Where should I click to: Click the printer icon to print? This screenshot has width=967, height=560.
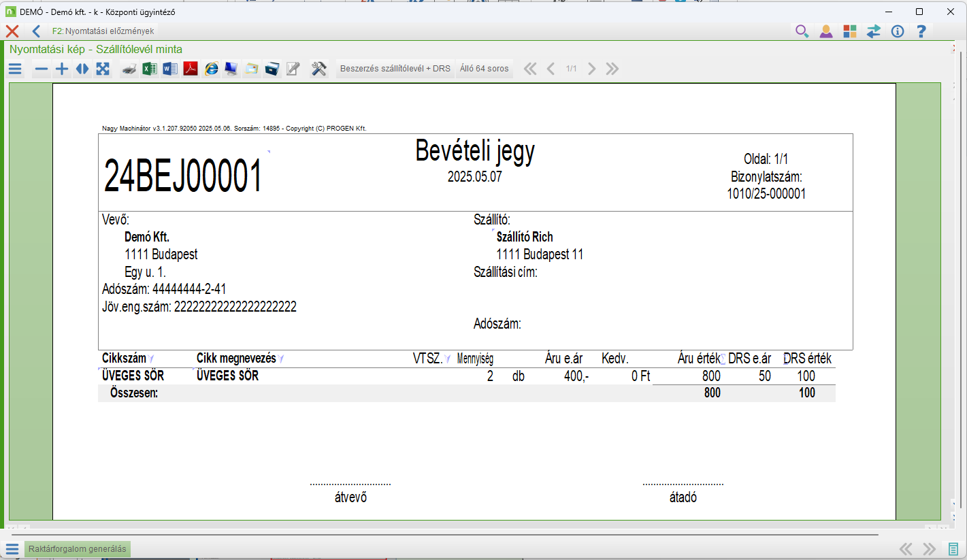tap(129, 69)
